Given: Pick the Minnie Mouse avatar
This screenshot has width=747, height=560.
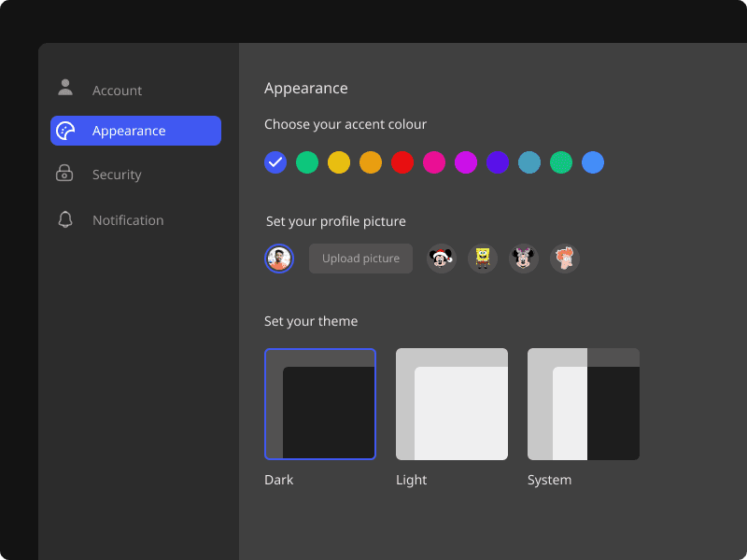Looking at the screenshot, I should click(x=524, y=259).
